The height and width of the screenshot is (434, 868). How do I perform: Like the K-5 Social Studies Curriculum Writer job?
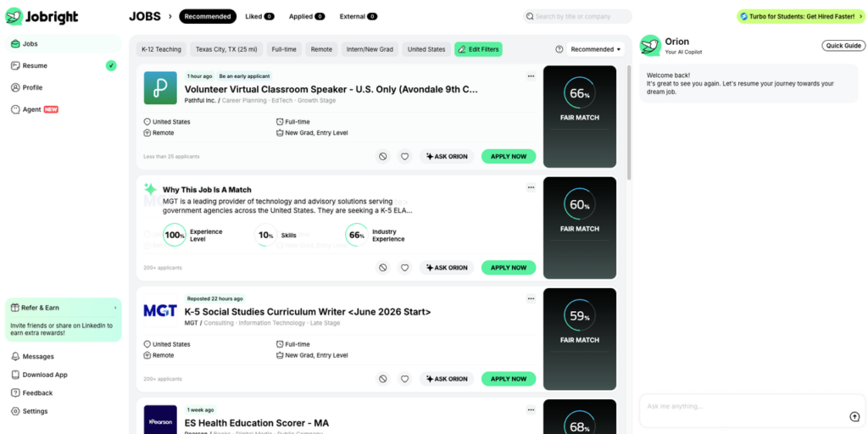pyautogui.click(x=404, y=379)
